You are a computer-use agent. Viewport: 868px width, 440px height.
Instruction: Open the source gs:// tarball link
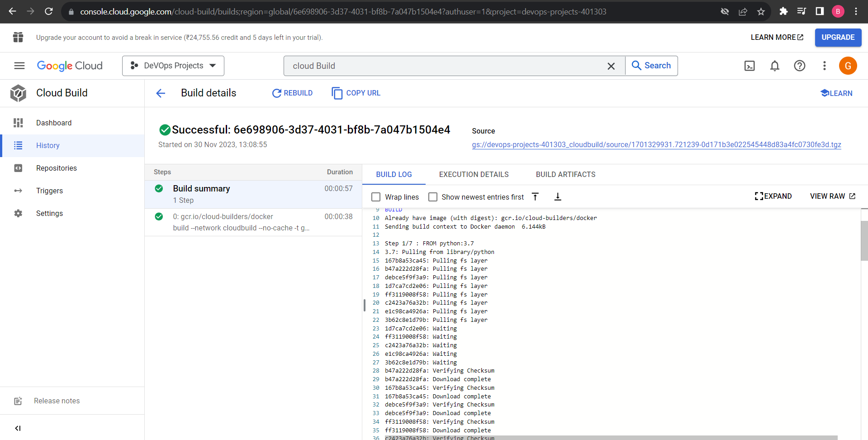(656, 144)
